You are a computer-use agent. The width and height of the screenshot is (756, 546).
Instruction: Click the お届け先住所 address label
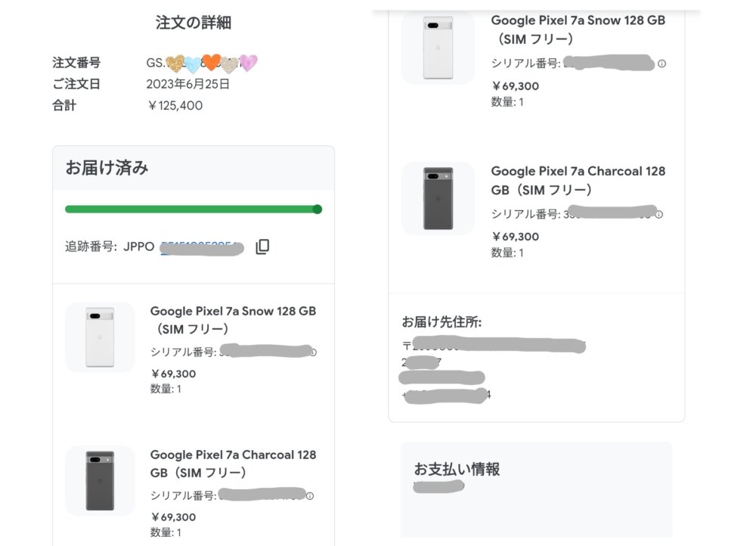click(442, 321)
